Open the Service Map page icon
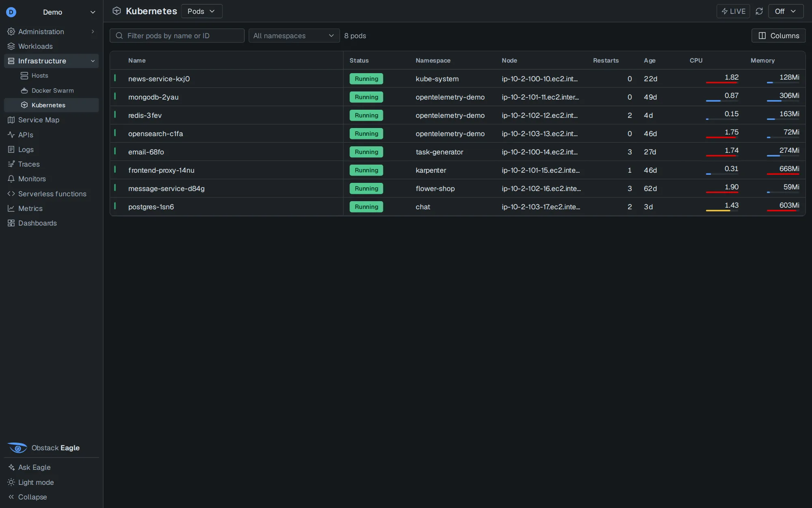This screenshot has width=812, height=508. (x=11, y=120)
